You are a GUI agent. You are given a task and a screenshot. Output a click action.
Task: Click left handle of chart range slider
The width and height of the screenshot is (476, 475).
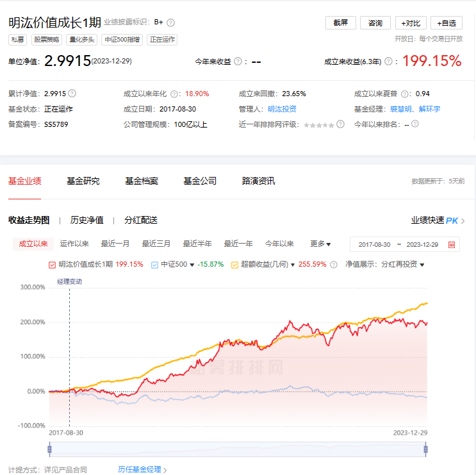pyautogui.click(x=49, y=449)
